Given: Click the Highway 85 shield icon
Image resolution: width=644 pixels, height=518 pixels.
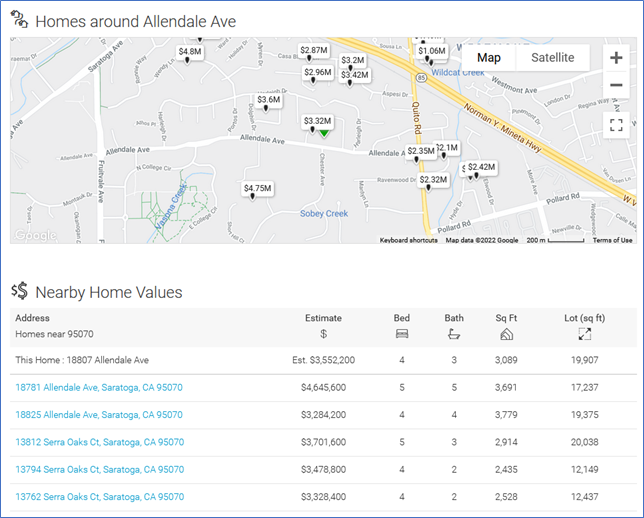Looking at the screenshot, I should [421, 77].
